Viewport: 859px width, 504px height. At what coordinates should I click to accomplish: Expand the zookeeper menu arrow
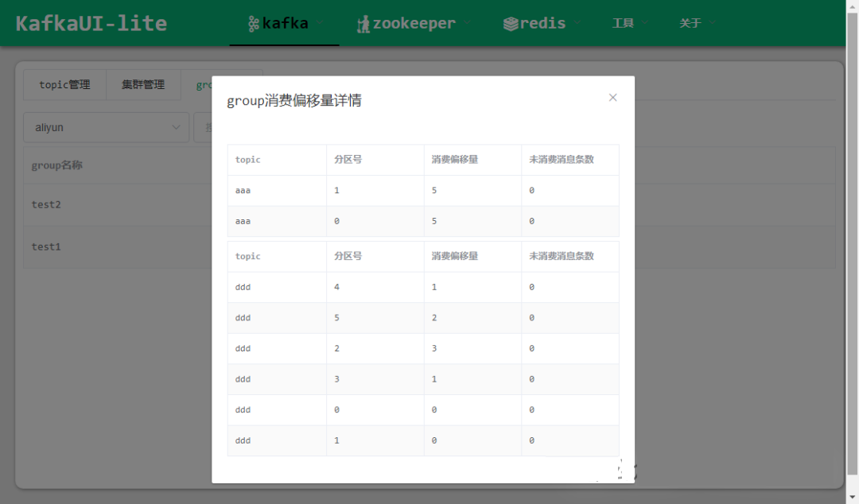click(468, 24)
